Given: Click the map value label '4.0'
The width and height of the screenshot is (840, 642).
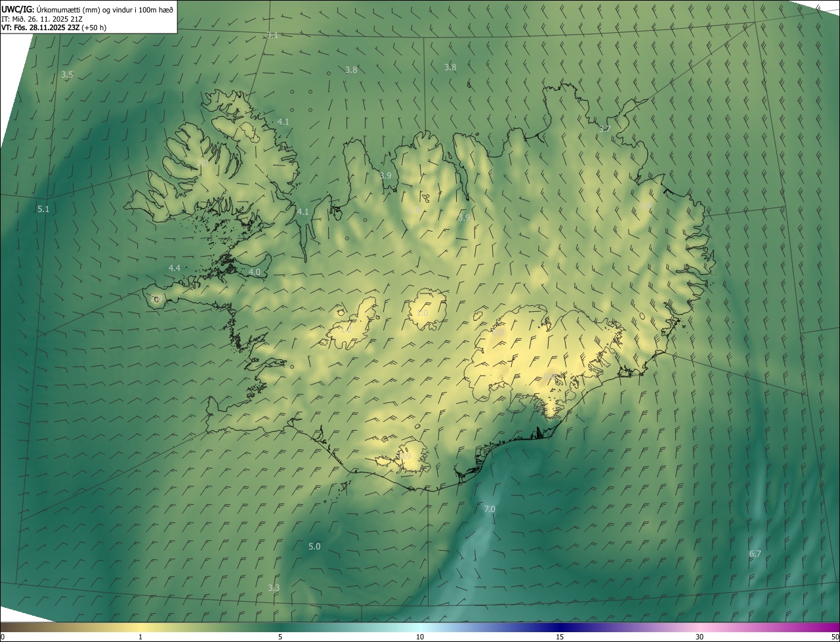Looking at the screenshot, I should (255, 272).
